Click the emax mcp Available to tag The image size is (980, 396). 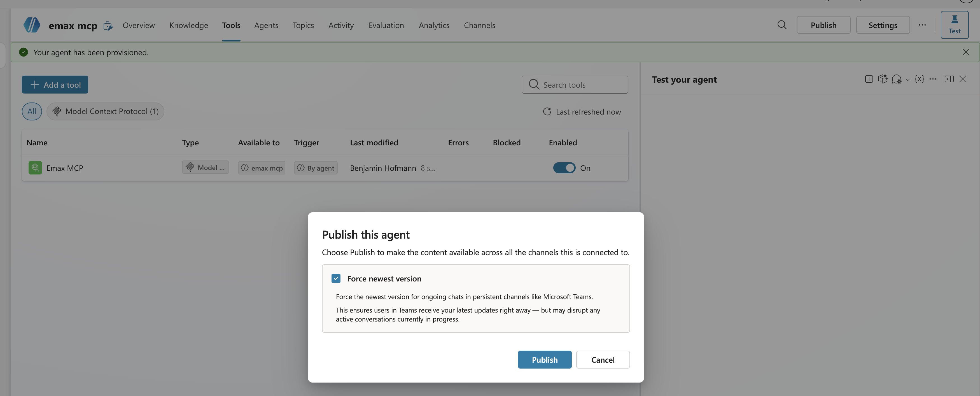[x=261, y=168]
